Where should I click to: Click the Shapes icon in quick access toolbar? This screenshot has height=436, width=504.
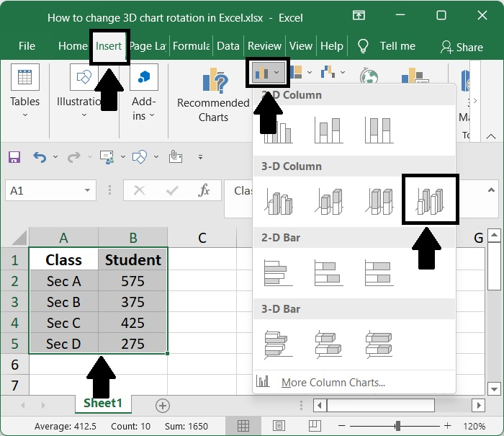tap(140, 157)
